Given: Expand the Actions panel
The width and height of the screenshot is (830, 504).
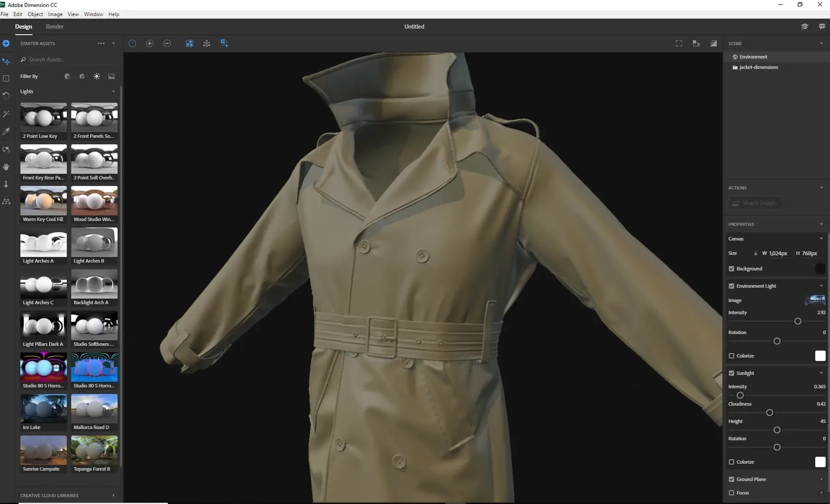Looking at the screenshot, I should tap(821, 188).
